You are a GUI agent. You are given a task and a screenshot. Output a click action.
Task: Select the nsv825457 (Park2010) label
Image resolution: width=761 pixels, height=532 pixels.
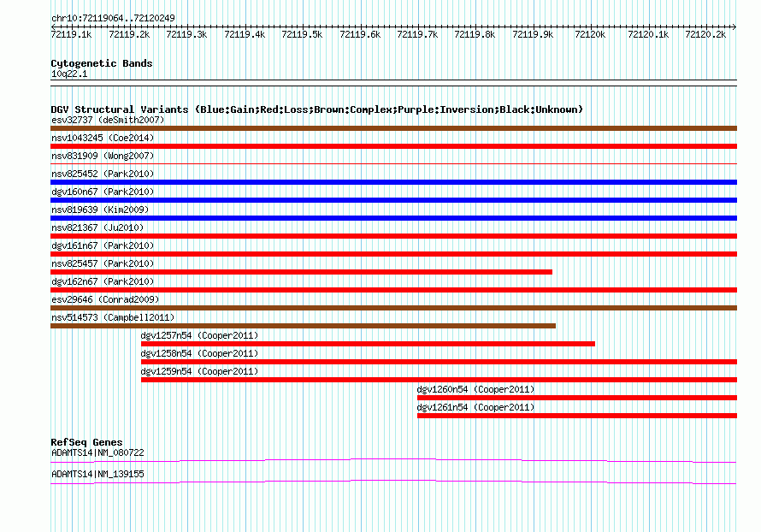tap(103, 263)
